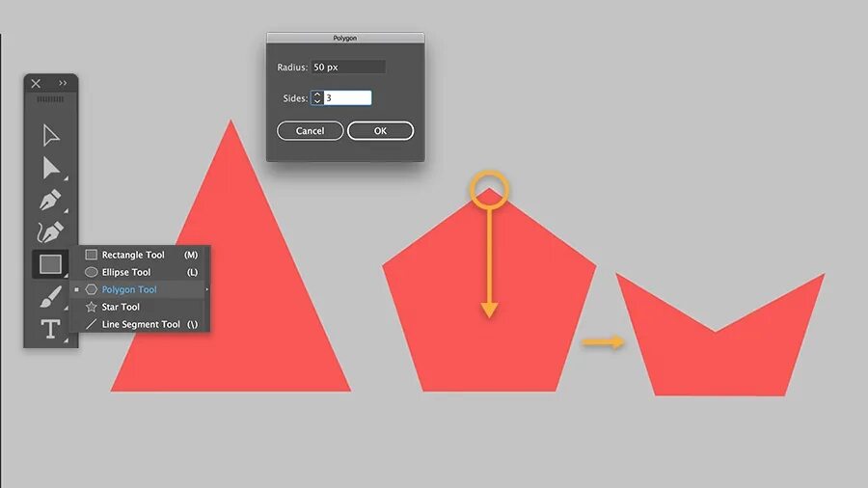This screenshot has width=868, height=488.
Task: Click the Radius input field
Action: point(348,67)
